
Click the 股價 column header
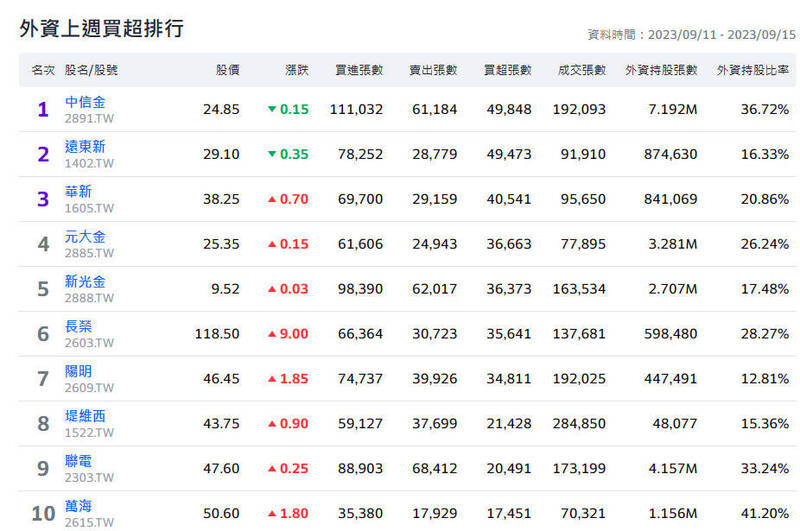[228, 70]
